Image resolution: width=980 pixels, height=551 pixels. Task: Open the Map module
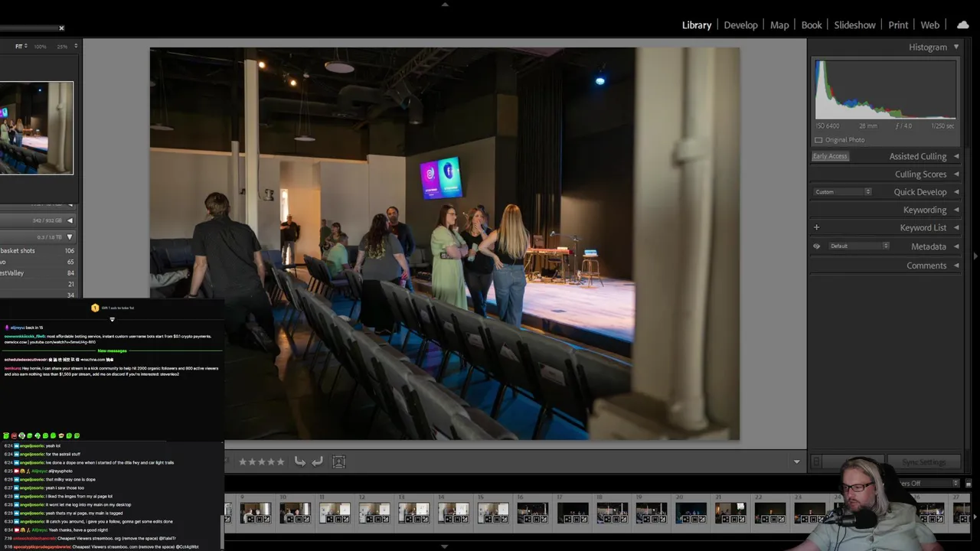click(x=779, y=25)
